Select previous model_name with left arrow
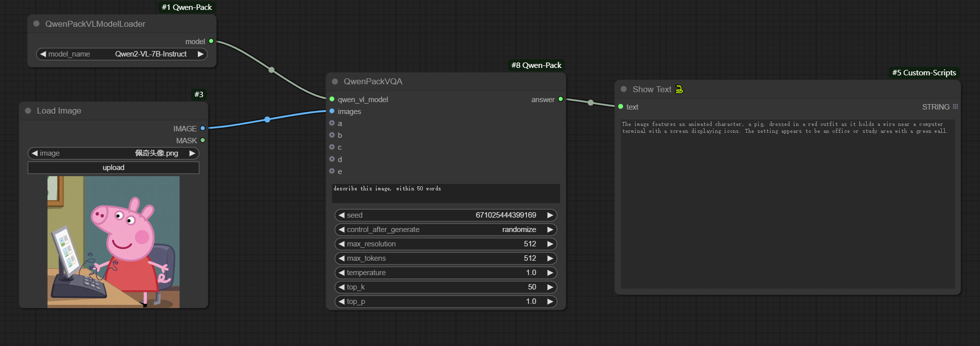 point(43,54)
